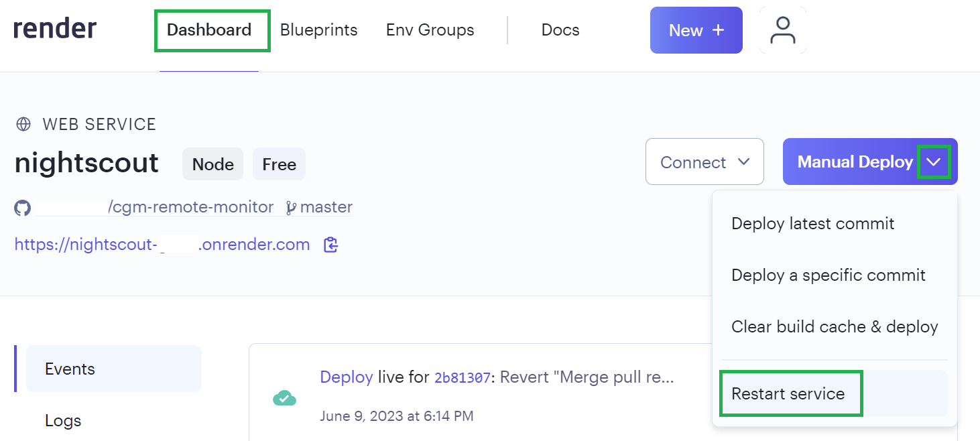
Task: Choose Deploy a specific commit
Action: point(828,275)
